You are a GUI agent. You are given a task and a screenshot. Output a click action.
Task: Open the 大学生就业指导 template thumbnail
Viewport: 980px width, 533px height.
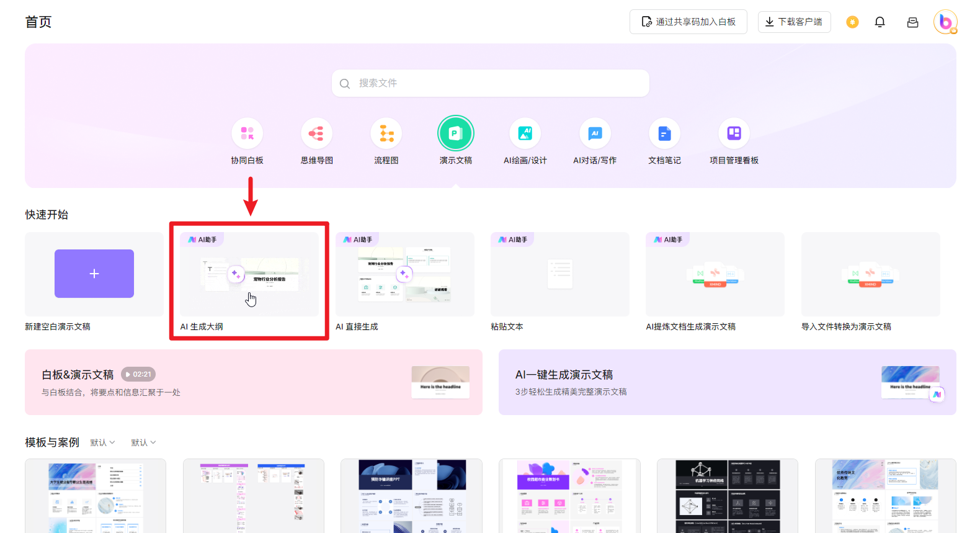[x=96, y=496]
